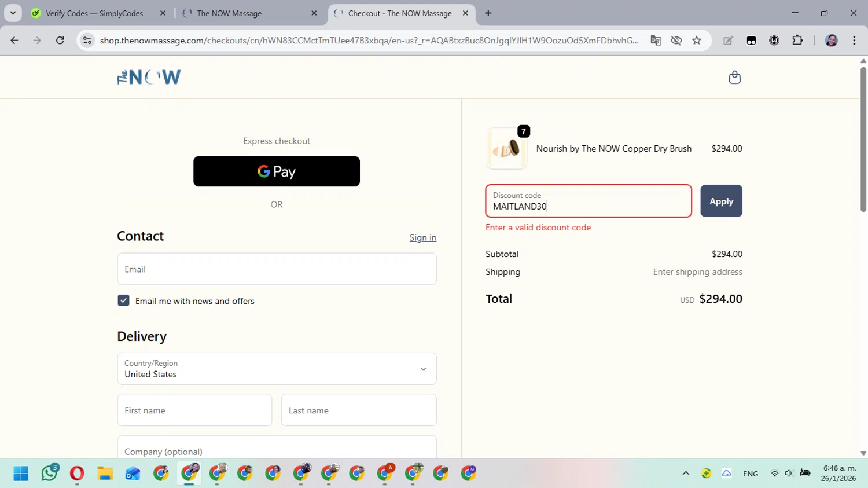This screenshot has height=488, width=868.
Task: Open the circled W extension icon
Action: coord(774,41)
